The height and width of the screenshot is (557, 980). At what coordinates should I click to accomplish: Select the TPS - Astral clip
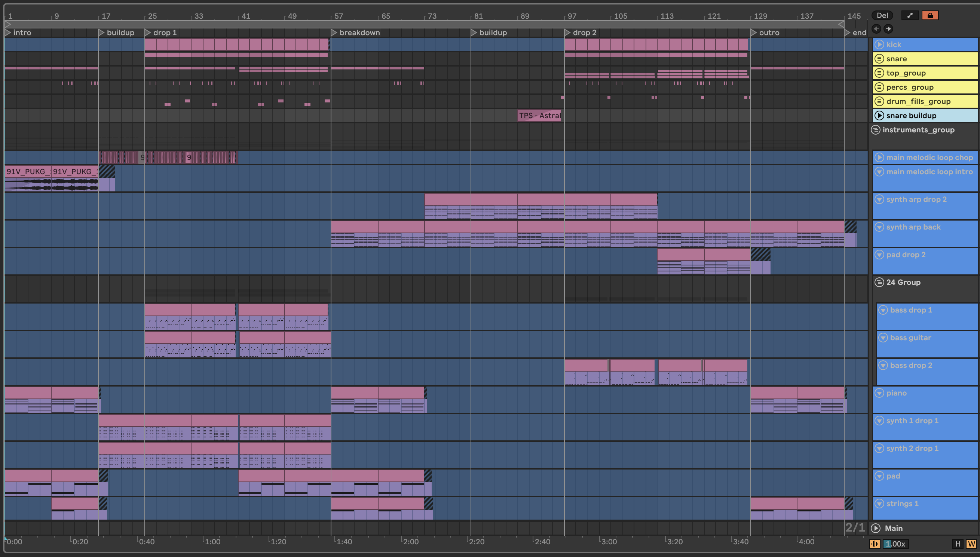point(539,116)
